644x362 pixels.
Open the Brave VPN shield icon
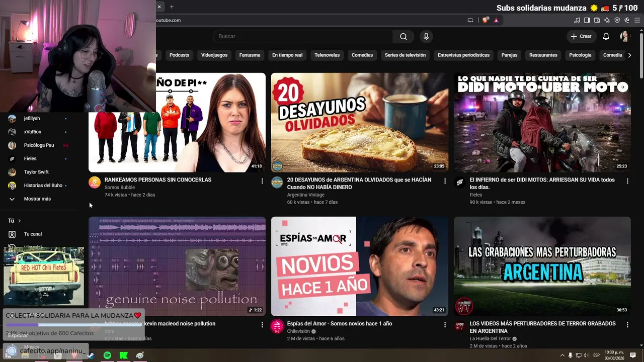point(617,20)
